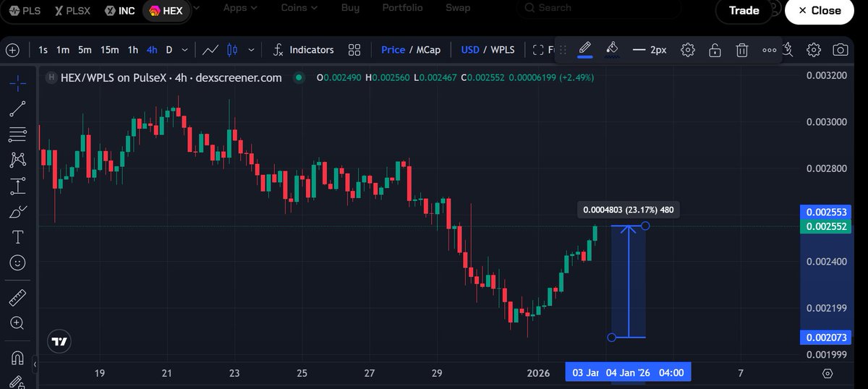Click the green status dot next to symbol
Image resolution: width=868 pixels, height=389 pixels.
(297, 77)
